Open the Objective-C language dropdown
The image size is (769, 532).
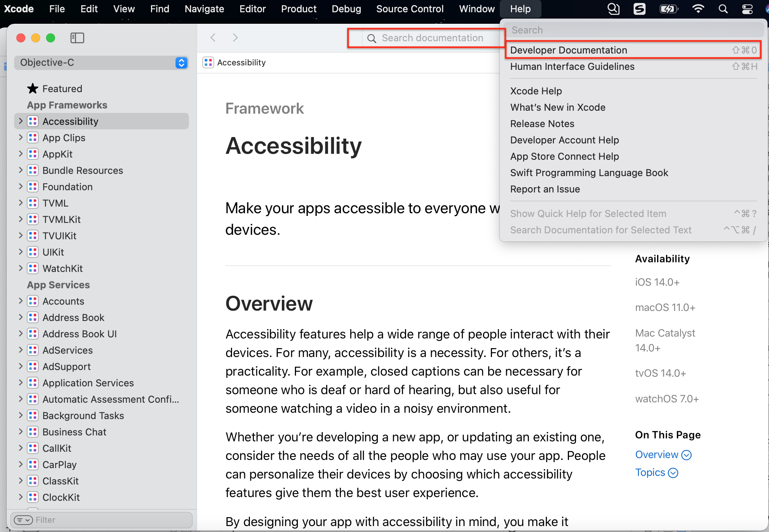(102, 63)
